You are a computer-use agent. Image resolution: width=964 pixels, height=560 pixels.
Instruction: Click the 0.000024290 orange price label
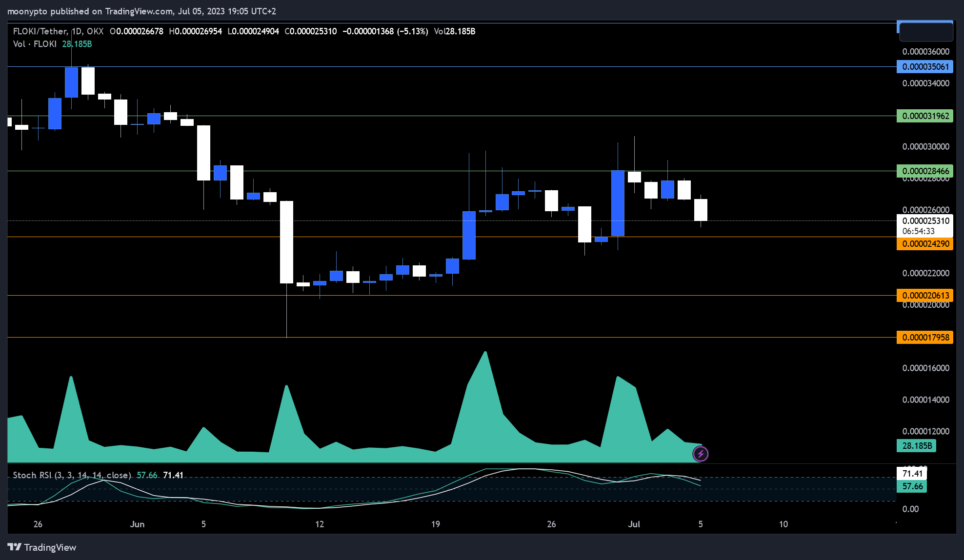pyautogui.click(x=925, y=244)
